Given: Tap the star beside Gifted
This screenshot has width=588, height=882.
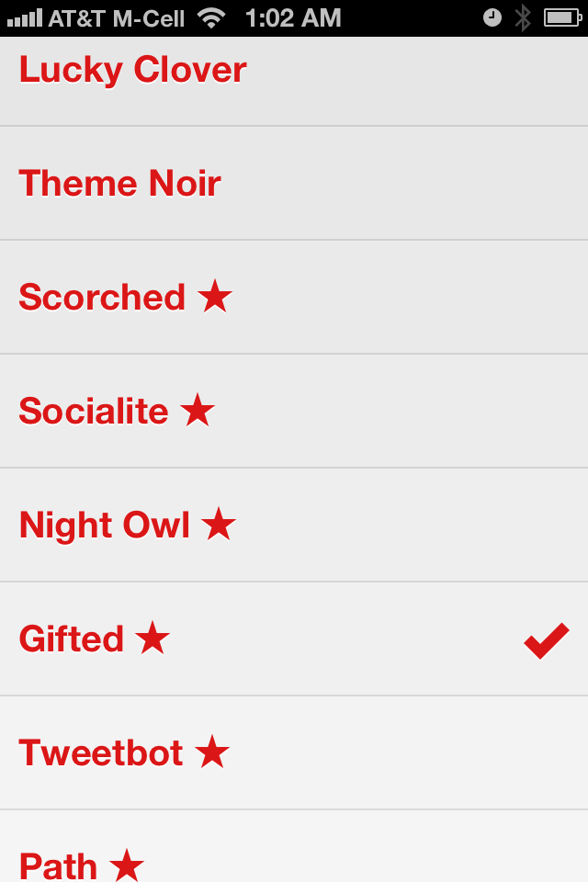Looking at the screenshot, I should (153, 639).
